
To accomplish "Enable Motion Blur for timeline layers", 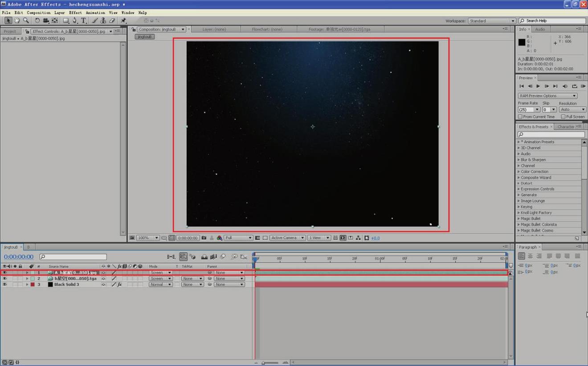I will pos(223,257).
